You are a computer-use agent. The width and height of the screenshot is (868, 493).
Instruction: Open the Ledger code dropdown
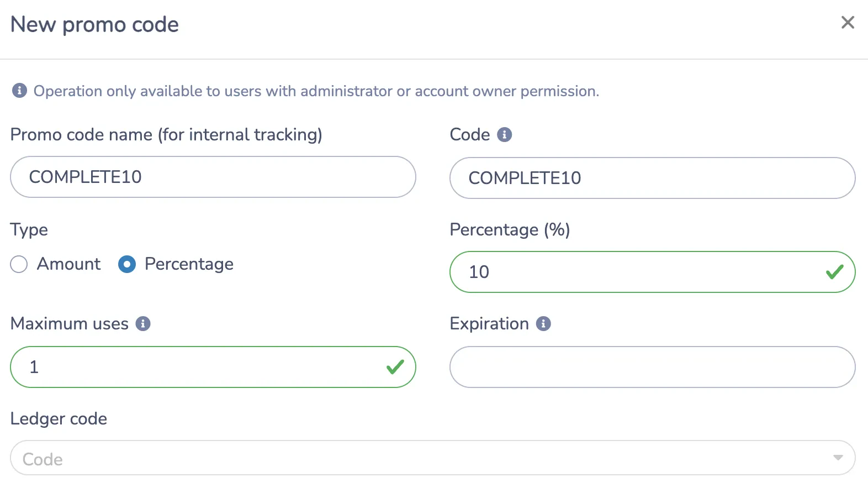tap(433, 458)
